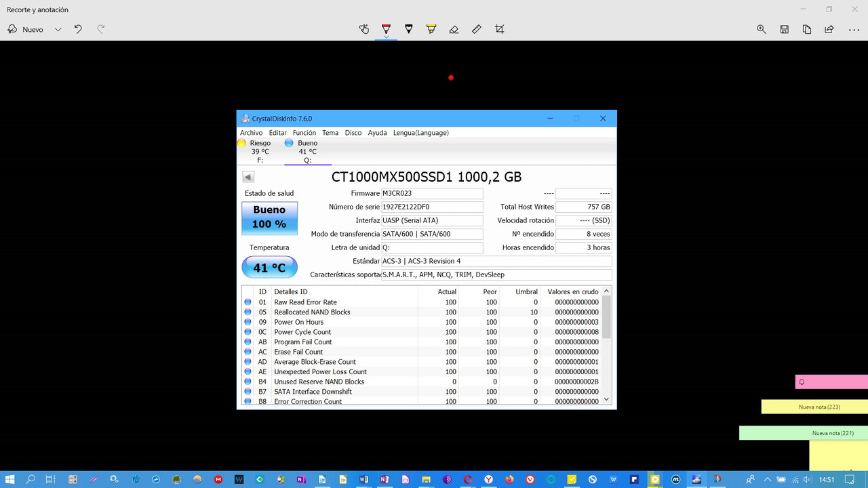Image resolution: width=868 pixels, height=488 pixels.
Task: Launch Firefox from the taskbar
Action: click(509, 479)
